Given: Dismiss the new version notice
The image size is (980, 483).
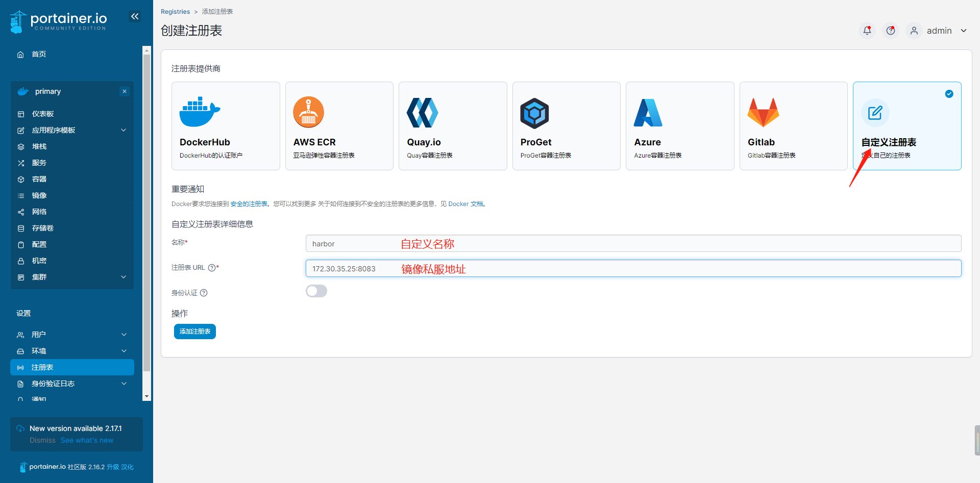Looking at the screenshot, I should click(x=42, y=440).
